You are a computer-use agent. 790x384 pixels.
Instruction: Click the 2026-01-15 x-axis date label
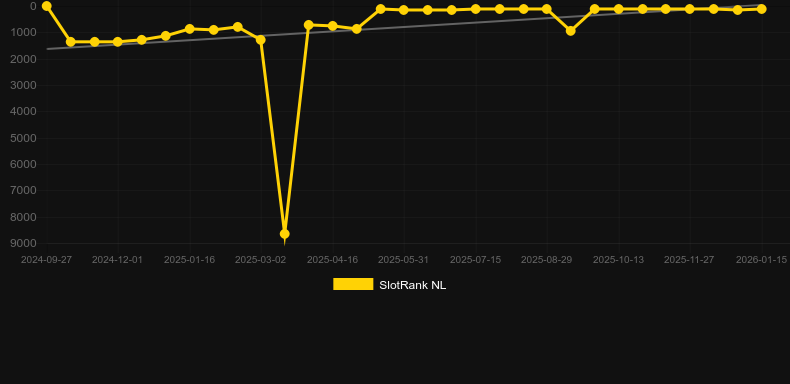click(761, 260)
